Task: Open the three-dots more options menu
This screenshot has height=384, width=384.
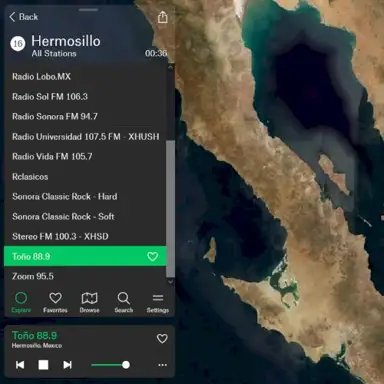Action: [162, 365]
